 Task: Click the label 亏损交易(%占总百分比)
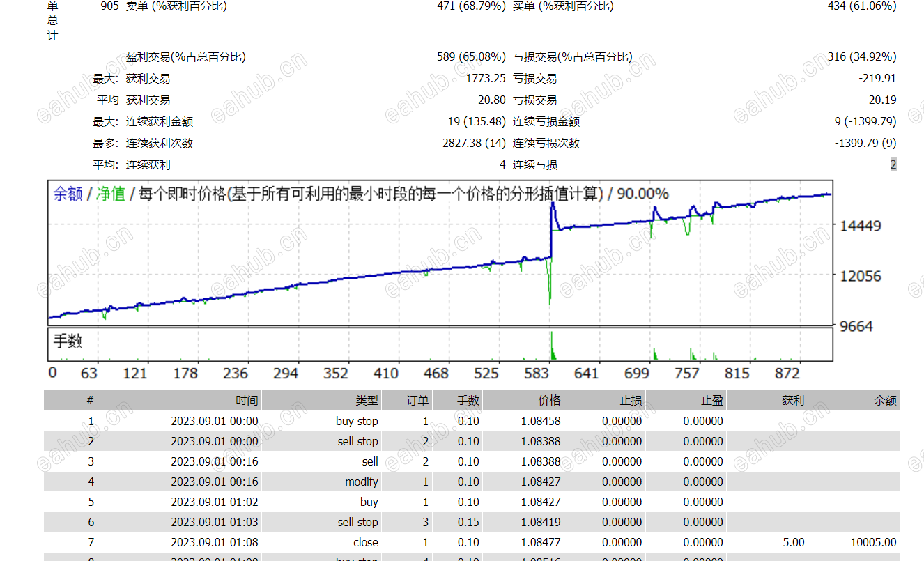pyautogui.click(x=573, y=57)
